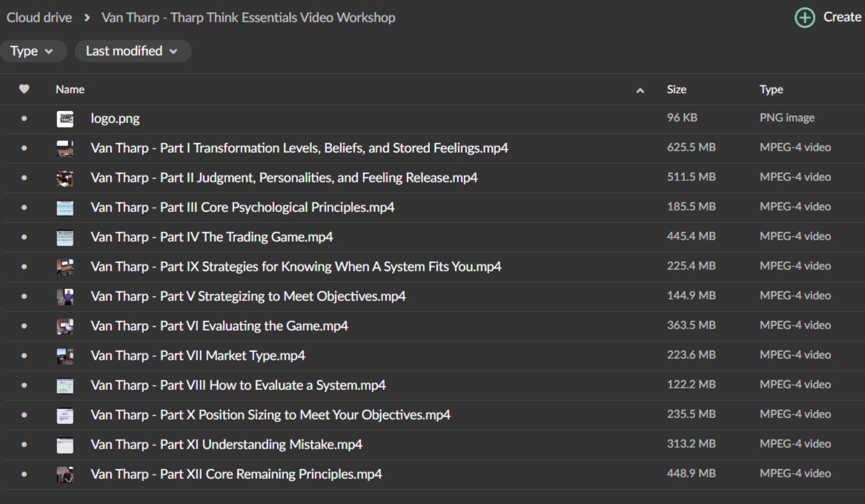Toggle favourite dot for Part VIII How to Evaluate
Viewport: 865px width, 504px height.
point(24,385)
